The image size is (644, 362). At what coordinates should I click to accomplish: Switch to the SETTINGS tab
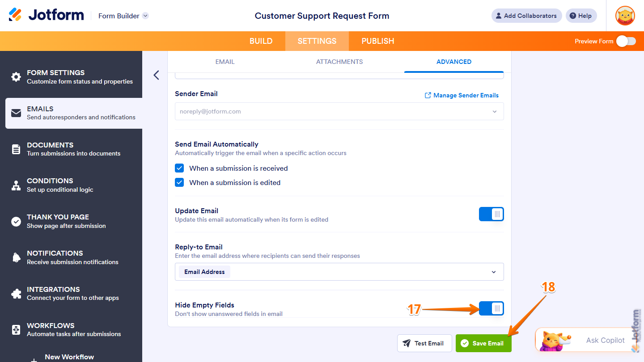pos(317,41)
